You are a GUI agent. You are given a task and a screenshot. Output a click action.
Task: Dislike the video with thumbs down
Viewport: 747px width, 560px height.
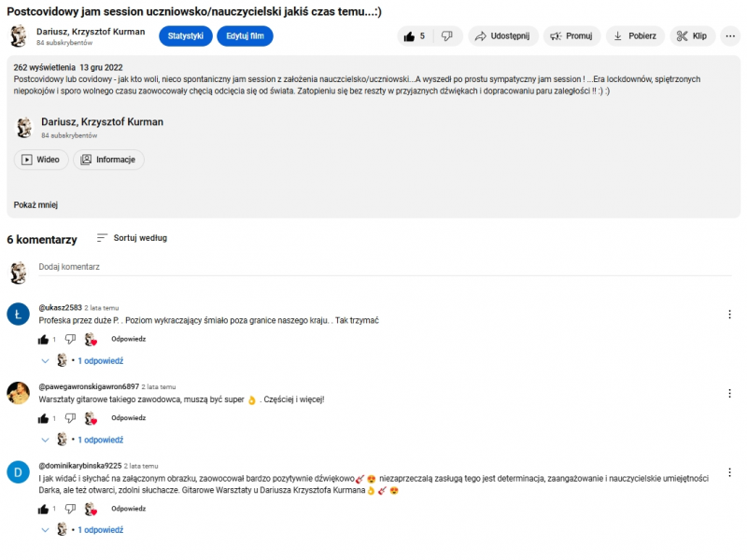click(x=446, y=36)
